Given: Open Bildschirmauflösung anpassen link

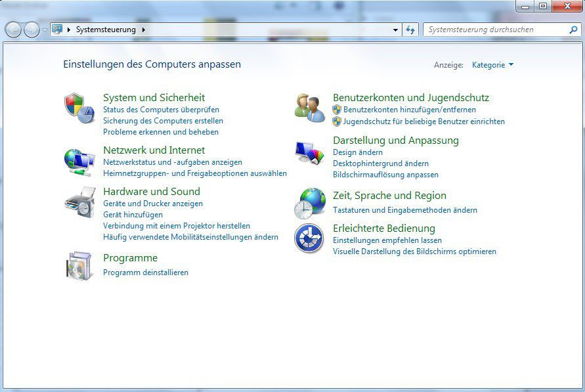Looking at the screenshot, I should 385,175.
